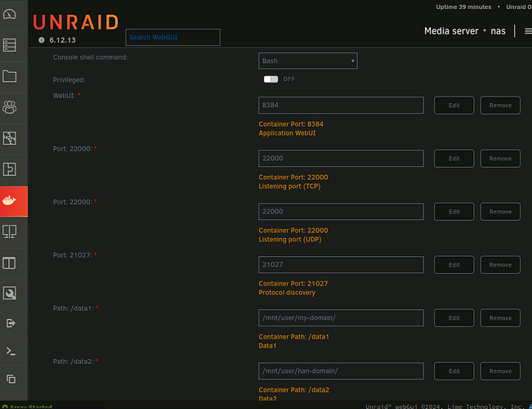This screenshot has height=409, width=532.
Task: Edit the WebUI 8384 port entry
Action: (454, 106)
